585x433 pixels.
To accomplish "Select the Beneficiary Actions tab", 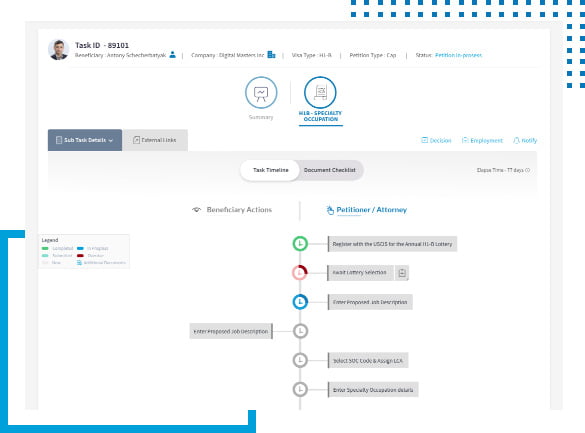I will point(232,210).
